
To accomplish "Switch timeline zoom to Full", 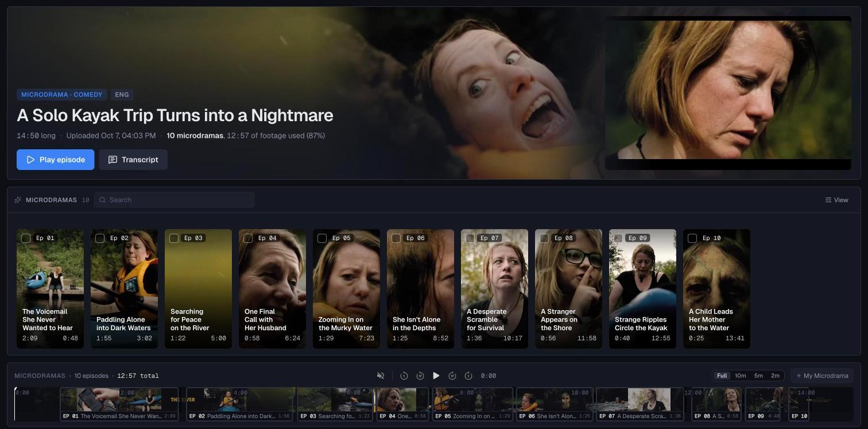I will pos(722,376).
